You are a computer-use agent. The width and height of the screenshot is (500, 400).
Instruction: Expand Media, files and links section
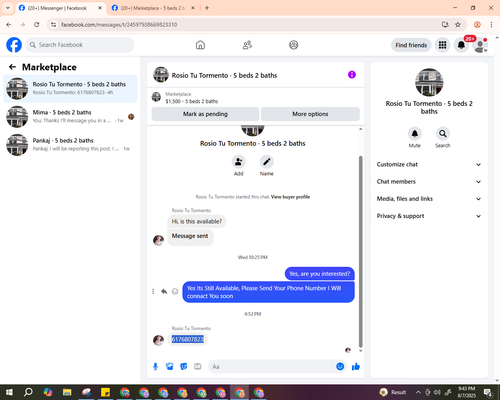429,199
